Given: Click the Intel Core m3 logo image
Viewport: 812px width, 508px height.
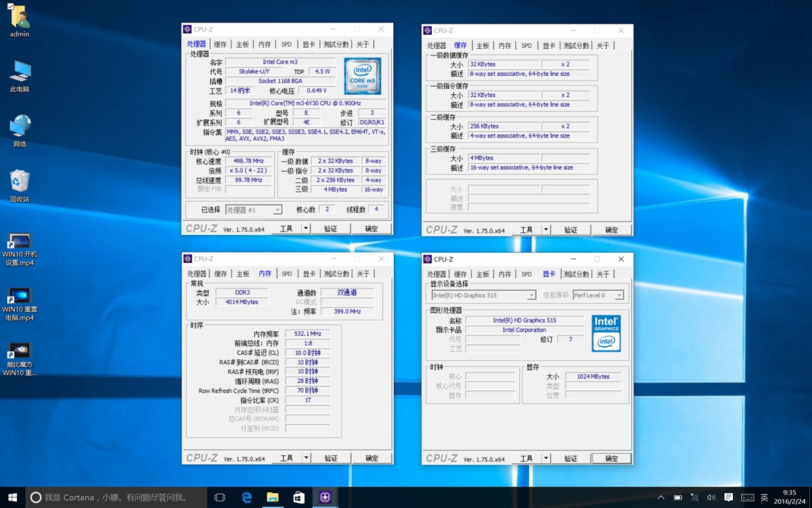Looking at the screenshot, I should (363, 75).
